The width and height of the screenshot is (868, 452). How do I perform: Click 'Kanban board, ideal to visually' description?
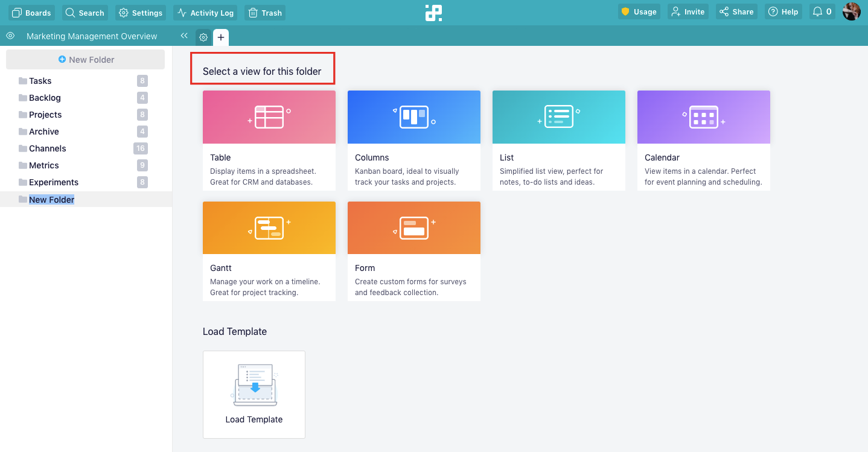click(x=407, y=171)
